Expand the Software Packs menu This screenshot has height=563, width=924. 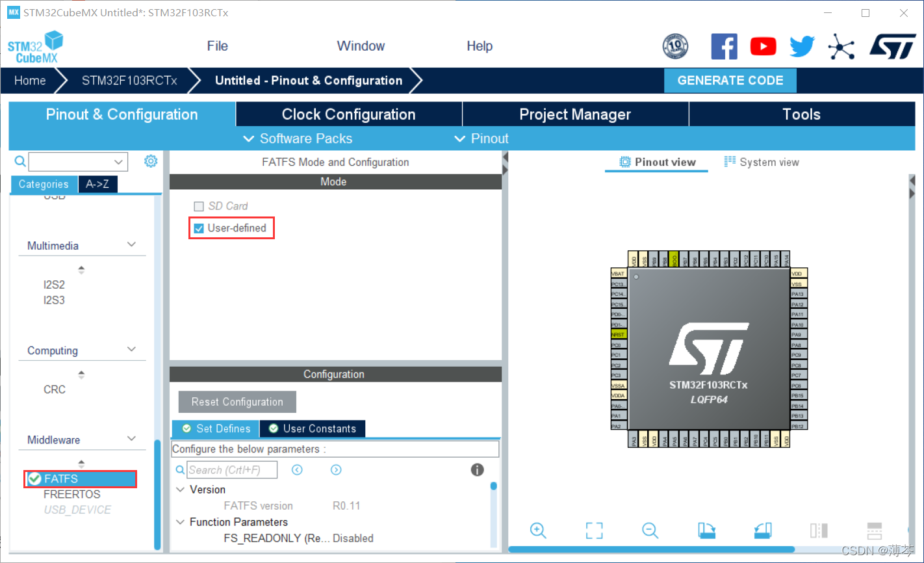point(298,138)
